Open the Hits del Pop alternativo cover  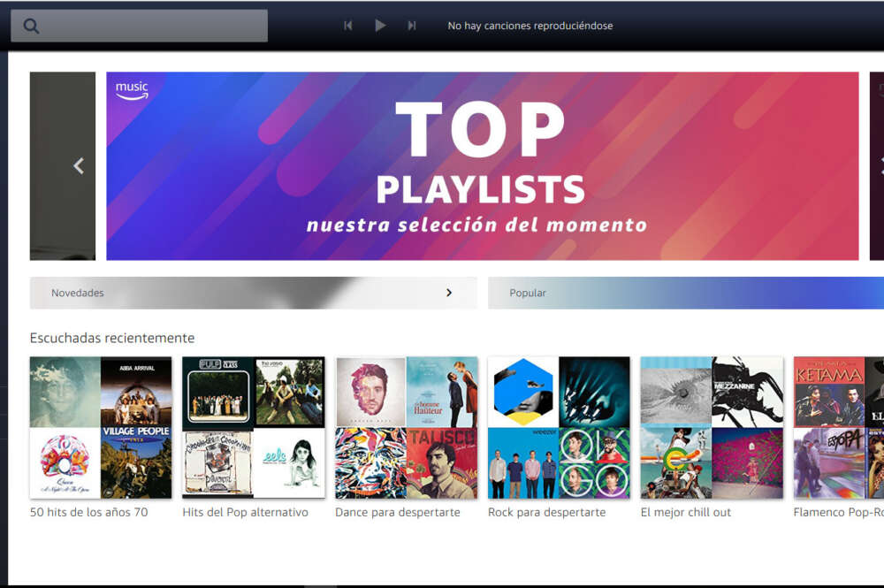point(253,427)
